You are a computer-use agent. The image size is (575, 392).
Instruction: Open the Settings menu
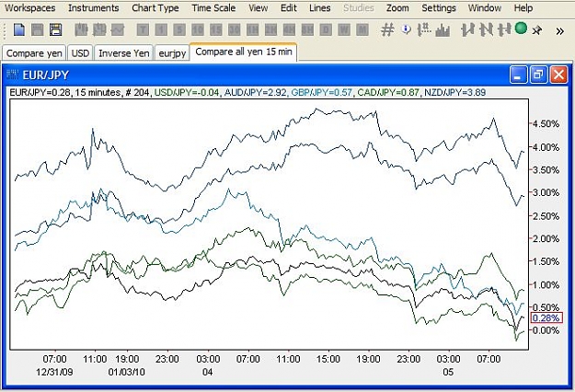(439, 8)
